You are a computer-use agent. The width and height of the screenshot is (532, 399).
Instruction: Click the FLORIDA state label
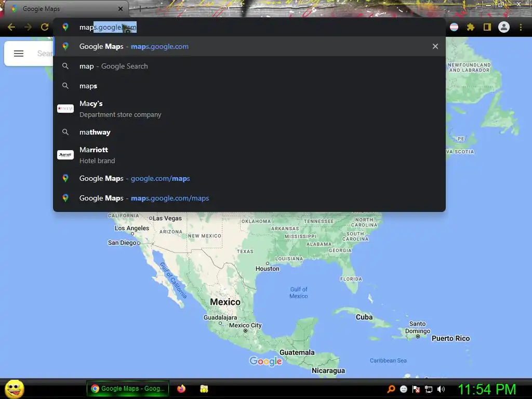[351, 279]
